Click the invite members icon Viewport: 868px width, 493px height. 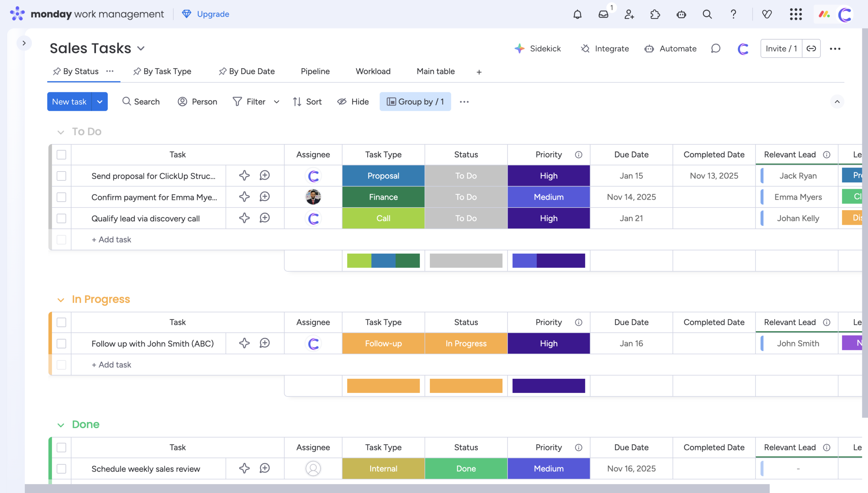(x=629, y=14)
